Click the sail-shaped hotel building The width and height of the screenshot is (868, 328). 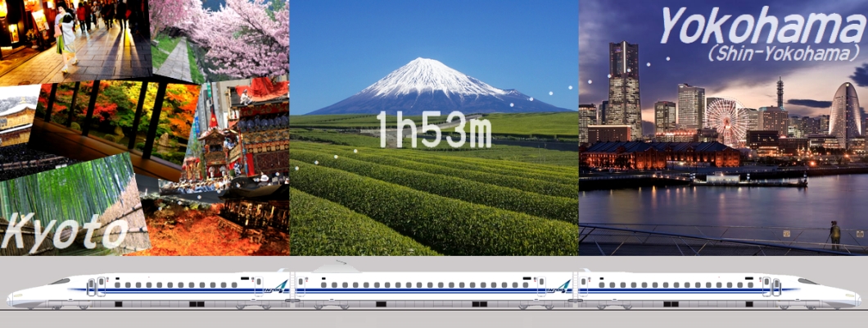click(843, 113)
